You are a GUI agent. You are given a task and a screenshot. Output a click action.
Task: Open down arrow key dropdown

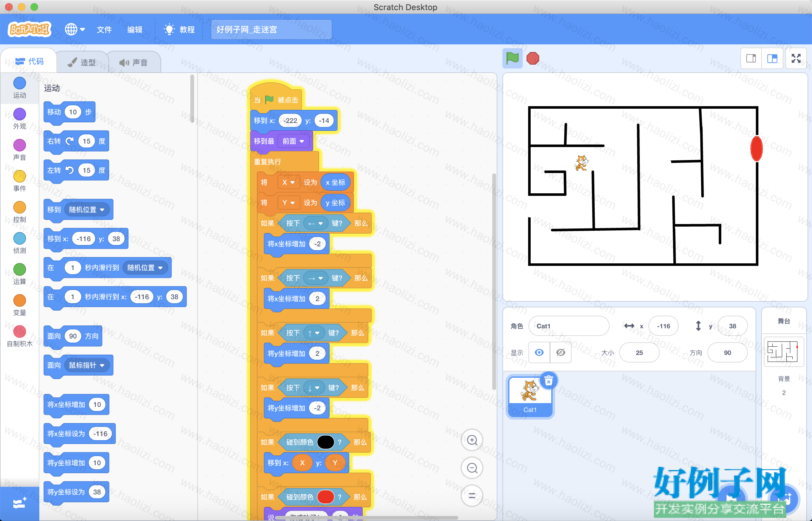tap(314, 388)
